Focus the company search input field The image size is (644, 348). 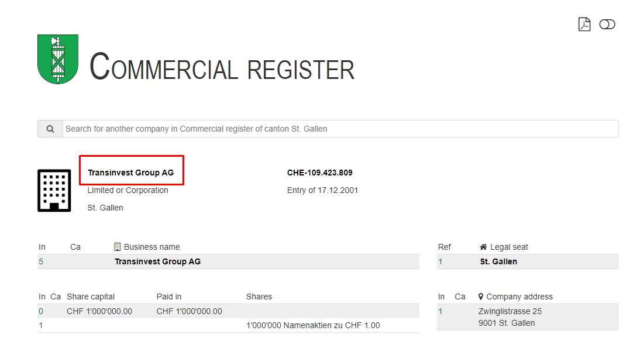click(x=340, y=129)
